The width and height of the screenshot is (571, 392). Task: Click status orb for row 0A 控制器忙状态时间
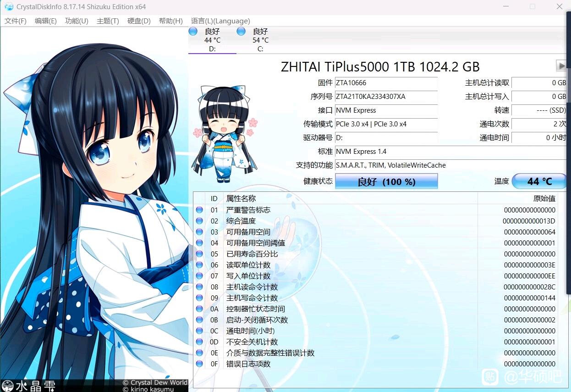tap(199, 309)
